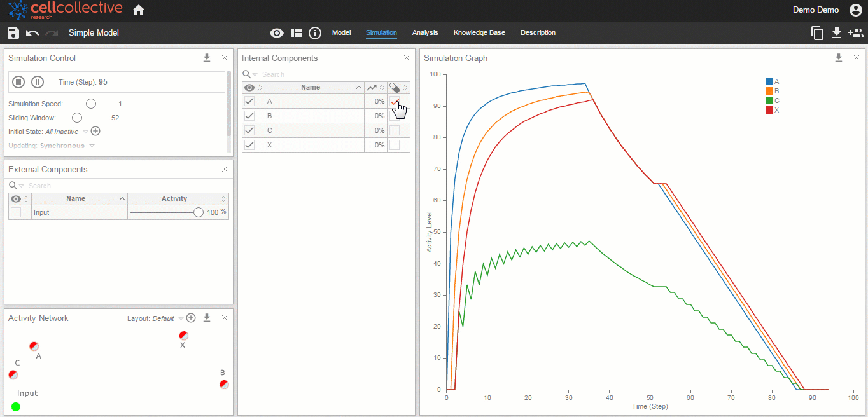Viewport: 868px width, 417px height.
Task: Uncheck visibility of component X
Action: [249, 145]
